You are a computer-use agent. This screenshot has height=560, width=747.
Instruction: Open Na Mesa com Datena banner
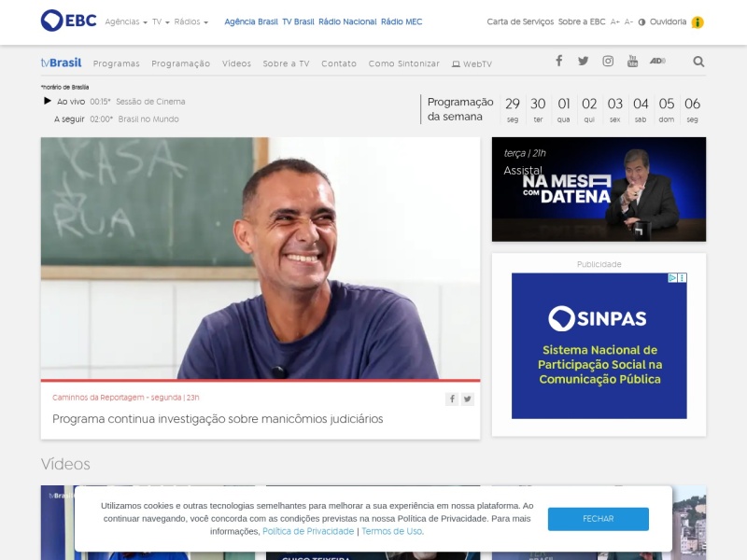tap(599, 189)
